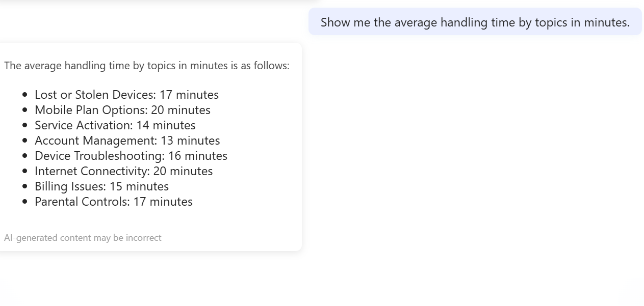
Task: Click the bullet before Mobile Plan Options
Action: [25, 110]
